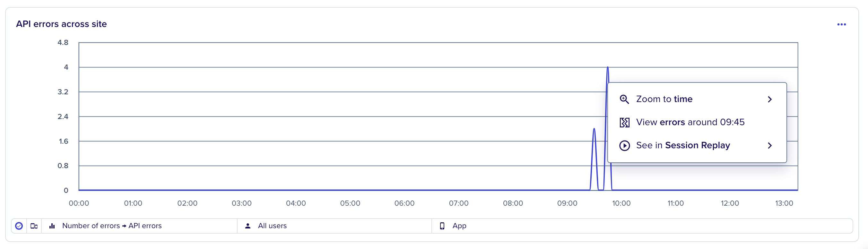Click the 00:00 x-axis label

click(x=79, y=203)
